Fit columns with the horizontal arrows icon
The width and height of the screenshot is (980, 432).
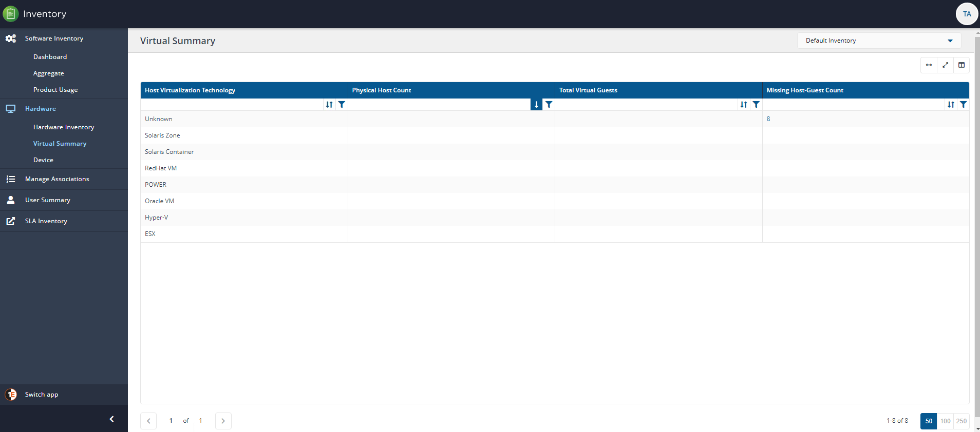pyautogui.click(x=929, y=65)
